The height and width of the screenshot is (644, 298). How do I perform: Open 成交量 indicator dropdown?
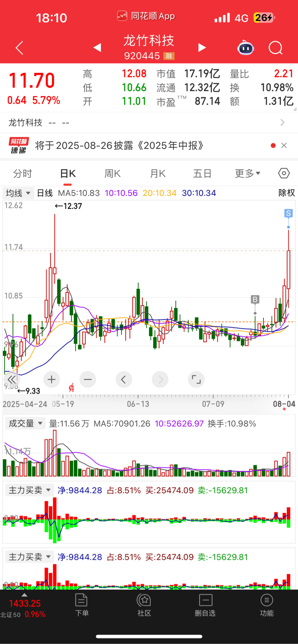25,424
